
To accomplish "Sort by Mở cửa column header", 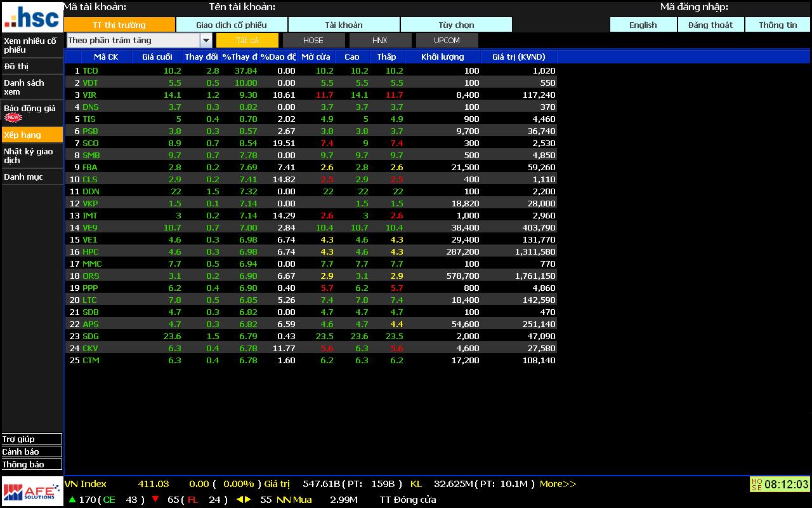I will (316, 57).
